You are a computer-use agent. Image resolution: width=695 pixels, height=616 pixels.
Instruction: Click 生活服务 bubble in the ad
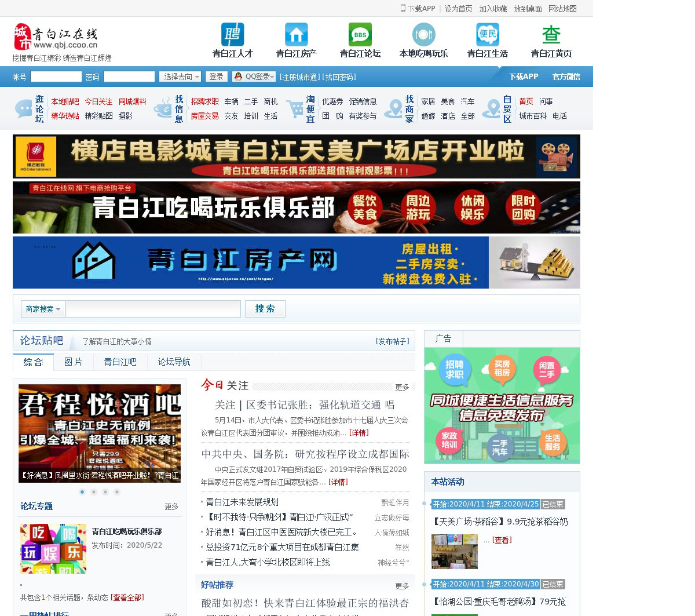coord(553,442)
